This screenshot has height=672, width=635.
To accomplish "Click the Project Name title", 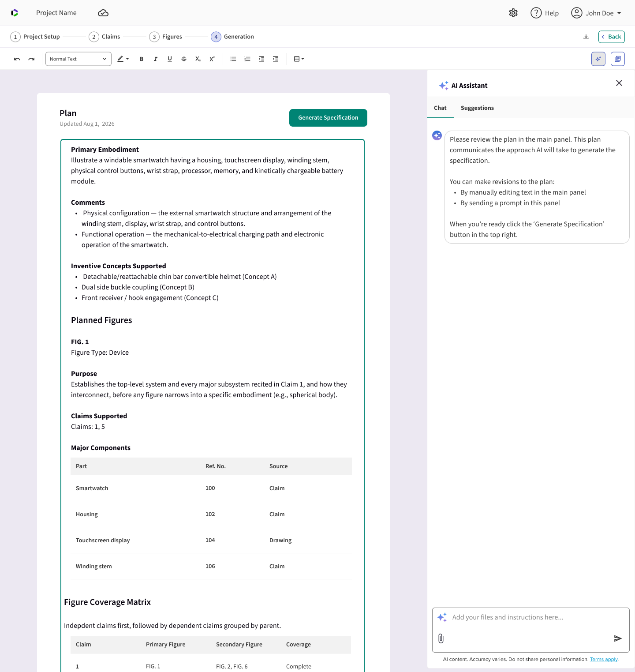I will coord(56,13).
